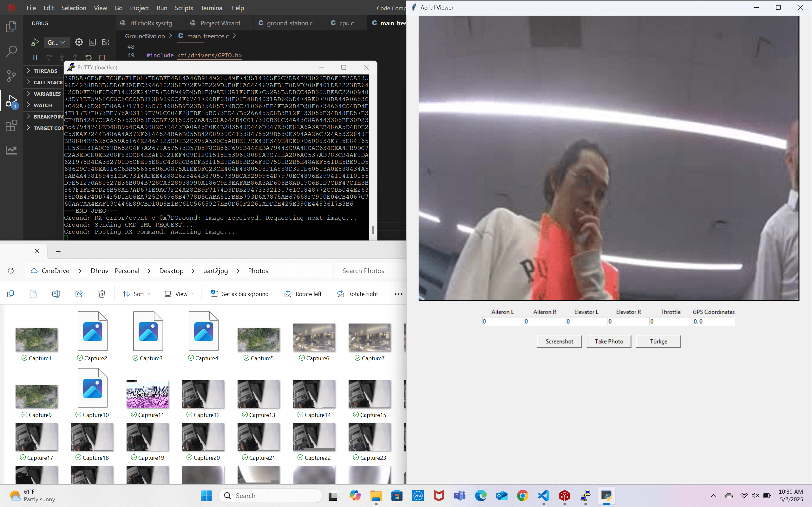The width and height of the screenshot is (812, 507).
Task: Click the Step Into debug icon
Action: (62, 58)
